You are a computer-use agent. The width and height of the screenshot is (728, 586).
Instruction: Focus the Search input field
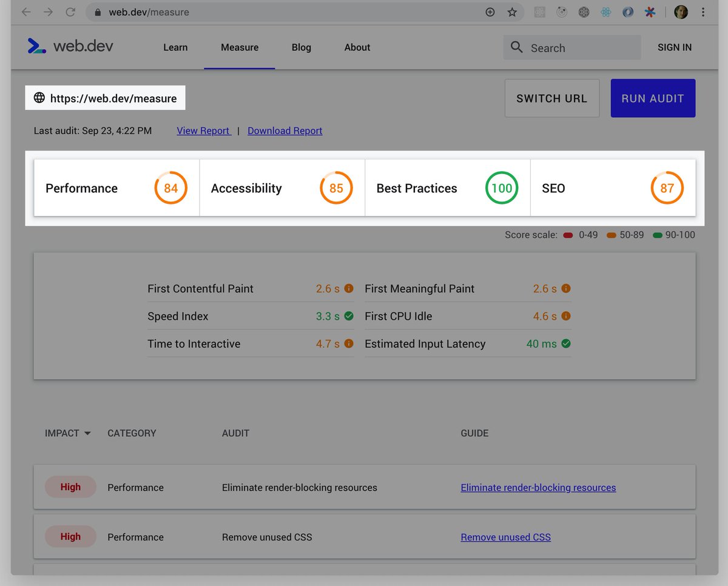572,47
